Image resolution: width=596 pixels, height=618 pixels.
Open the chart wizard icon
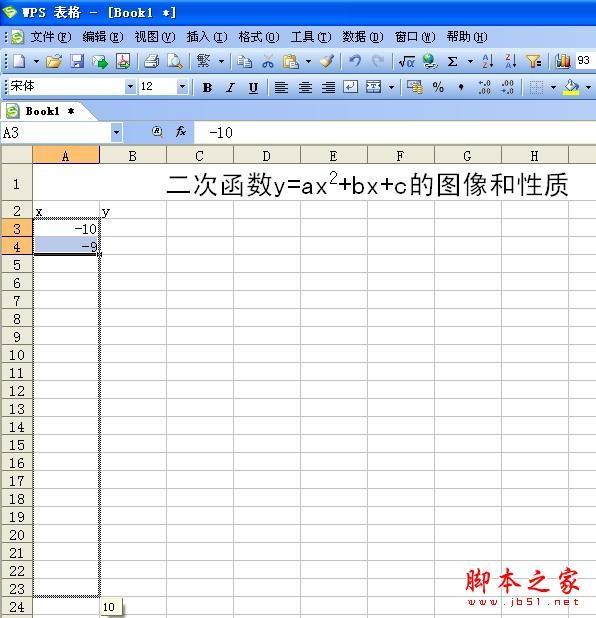(562, 61)
